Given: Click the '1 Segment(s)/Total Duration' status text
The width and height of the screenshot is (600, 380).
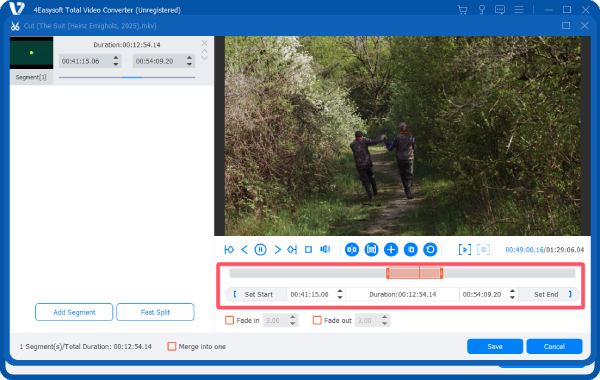Looking at the screenshot, I should coord(85,346).
